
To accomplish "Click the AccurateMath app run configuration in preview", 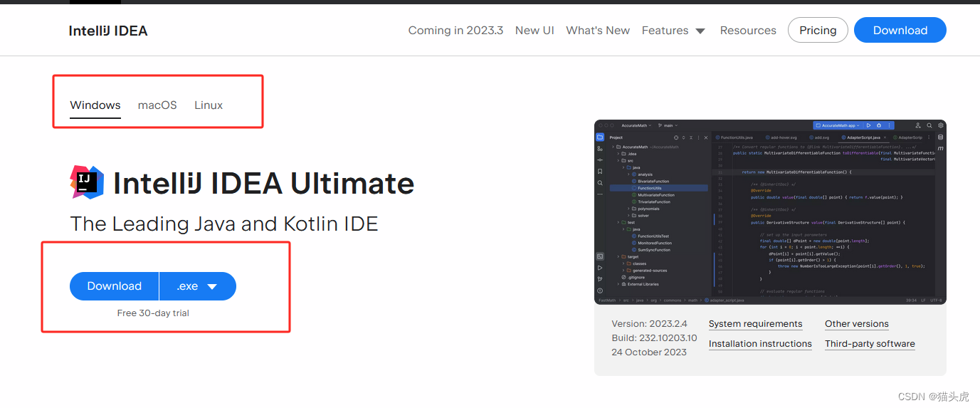I will pyautogui.click(x=840, y=125).
